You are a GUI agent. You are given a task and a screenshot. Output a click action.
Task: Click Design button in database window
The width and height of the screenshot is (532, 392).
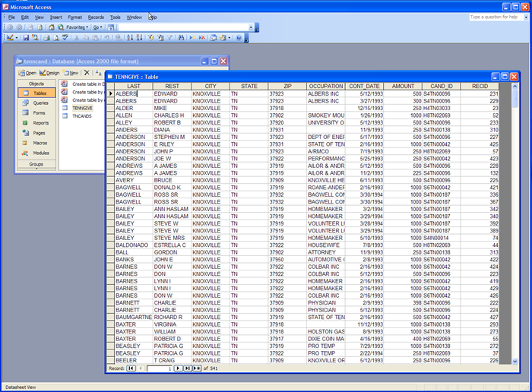pos(49,73)
